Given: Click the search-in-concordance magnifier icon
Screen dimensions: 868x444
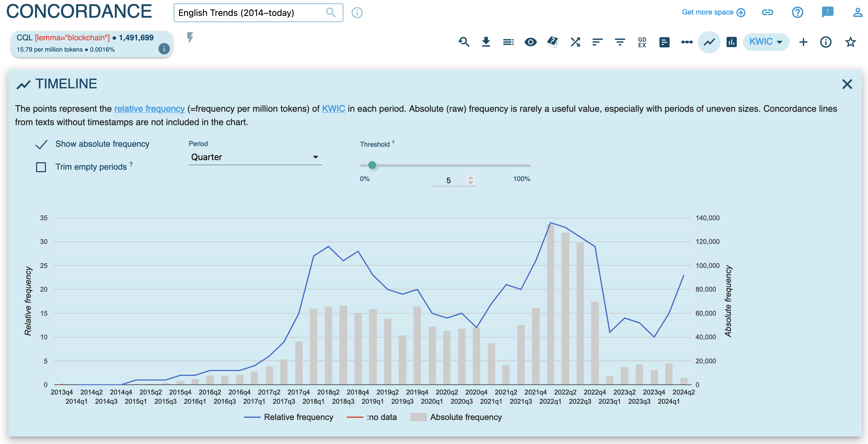Looking at the screenshot, I should pos(464,42).
